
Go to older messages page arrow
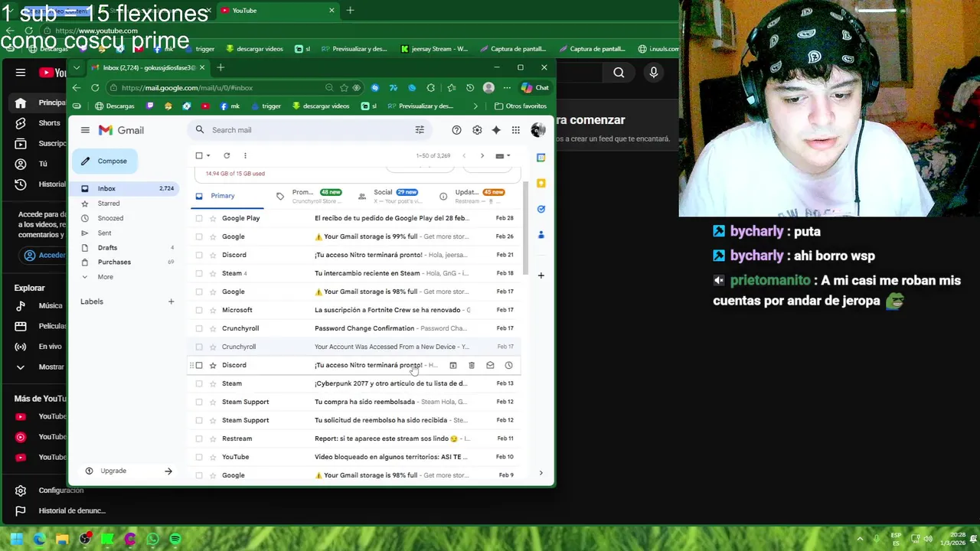(x=482, y=155)
